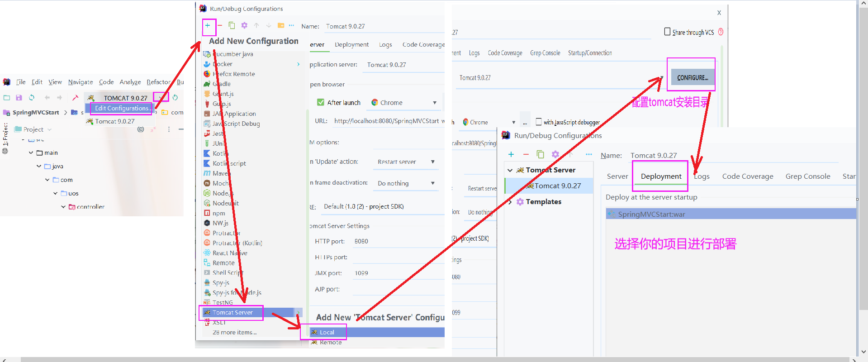Select the SpringMVCStart:war deployment artifact
Image resolution: width=868 pixels, height=362 pixels.
730,214
